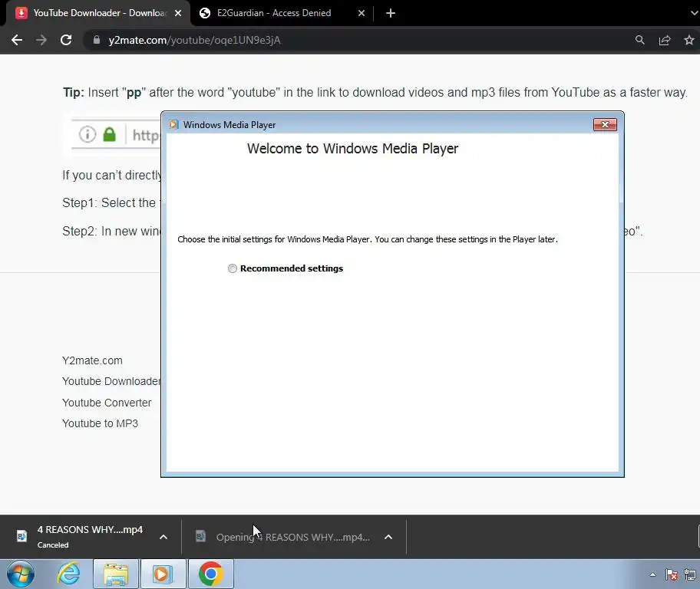Image resolution: width=700 pixels, height=589 pixels.
Task: Expand options for the opening mp4 download
Action: pos(388,537)
